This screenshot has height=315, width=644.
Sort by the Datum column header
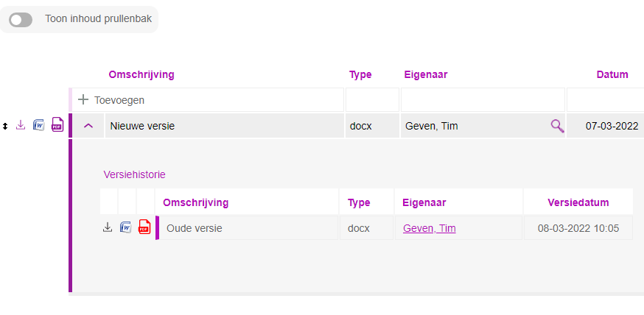coord(612,74)
